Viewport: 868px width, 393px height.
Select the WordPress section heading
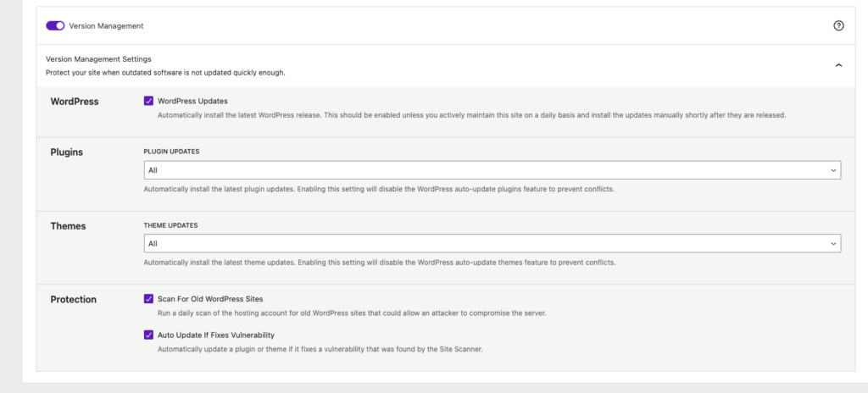[x=75, y=102]
